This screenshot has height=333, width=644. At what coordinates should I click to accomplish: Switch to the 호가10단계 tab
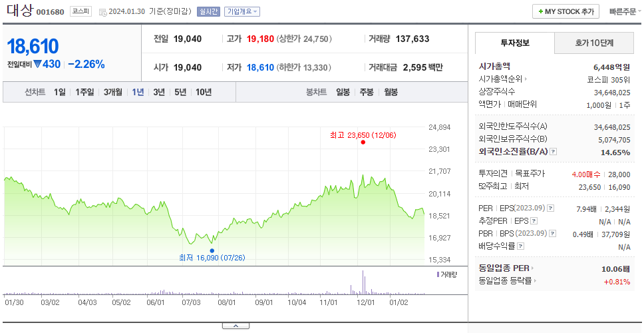click(x=594, y=43)
